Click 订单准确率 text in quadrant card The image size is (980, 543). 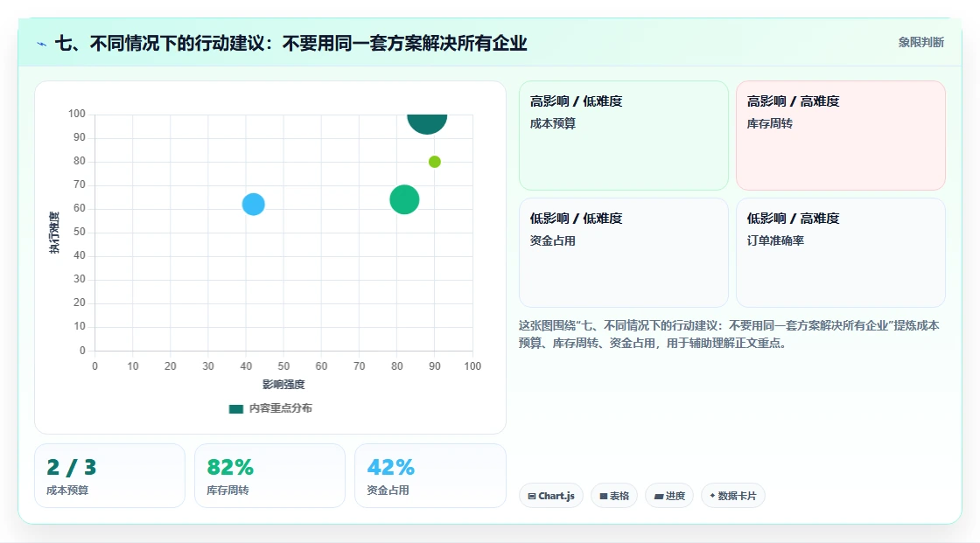(775, 240)
